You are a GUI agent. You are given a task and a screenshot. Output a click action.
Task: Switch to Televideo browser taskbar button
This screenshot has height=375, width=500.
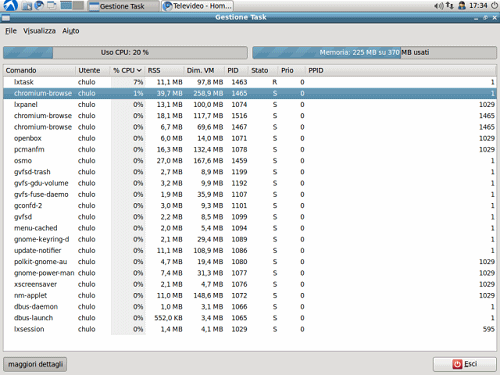pyautogui.click(x=197, y=6)
